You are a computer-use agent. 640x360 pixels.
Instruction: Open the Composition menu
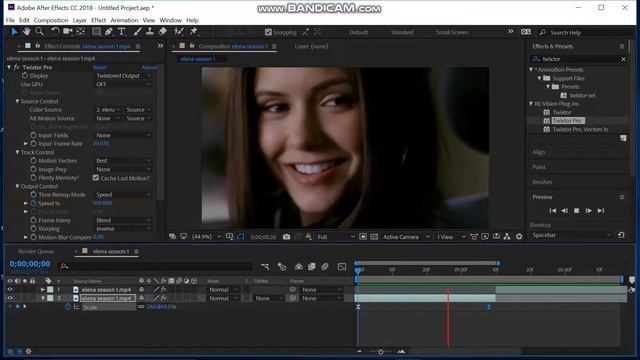(x=51, y=20)
